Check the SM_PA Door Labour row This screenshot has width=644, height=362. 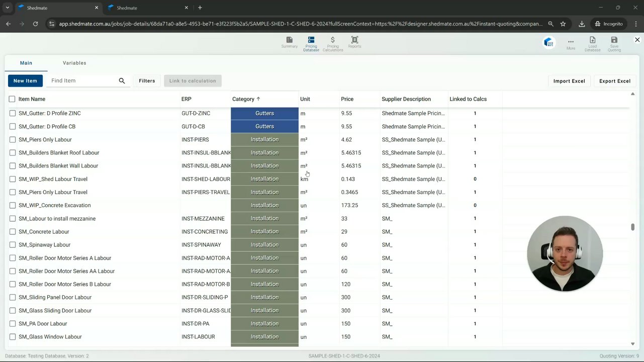pyautogui.click(x=13, y=324)
